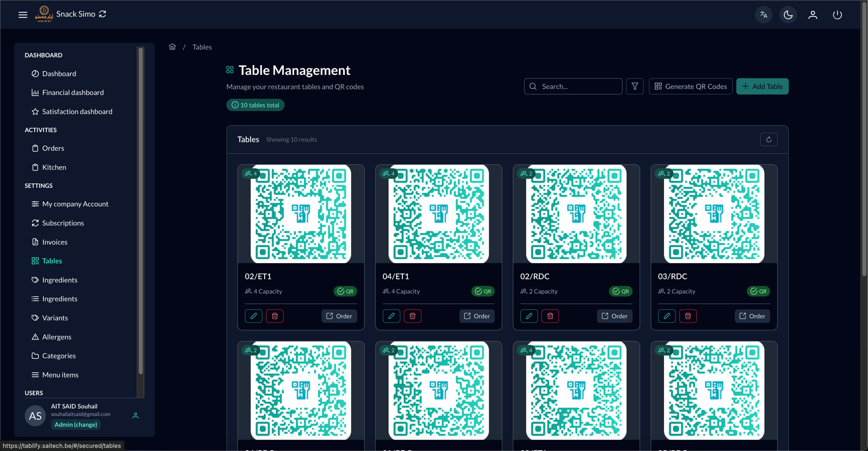Click the Snack Simo restaurant logo
This screenshot has width=868, height=451.
[44, 14]
